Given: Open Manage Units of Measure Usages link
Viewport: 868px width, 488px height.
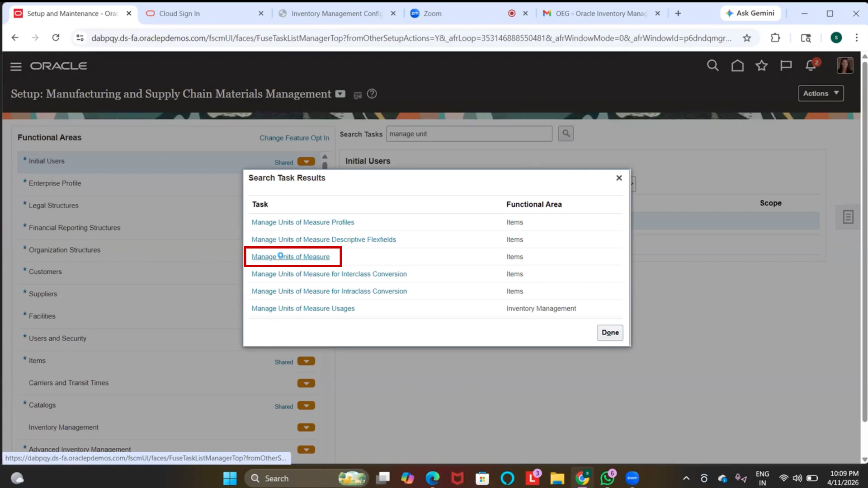Looking at the screenshot, I should coord(303,309).
